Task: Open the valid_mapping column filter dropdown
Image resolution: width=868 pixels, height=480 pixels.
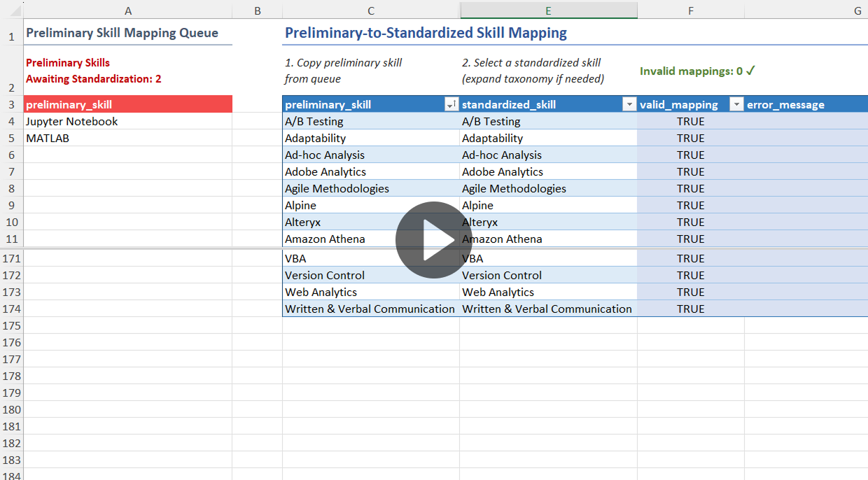Action: 736,105
